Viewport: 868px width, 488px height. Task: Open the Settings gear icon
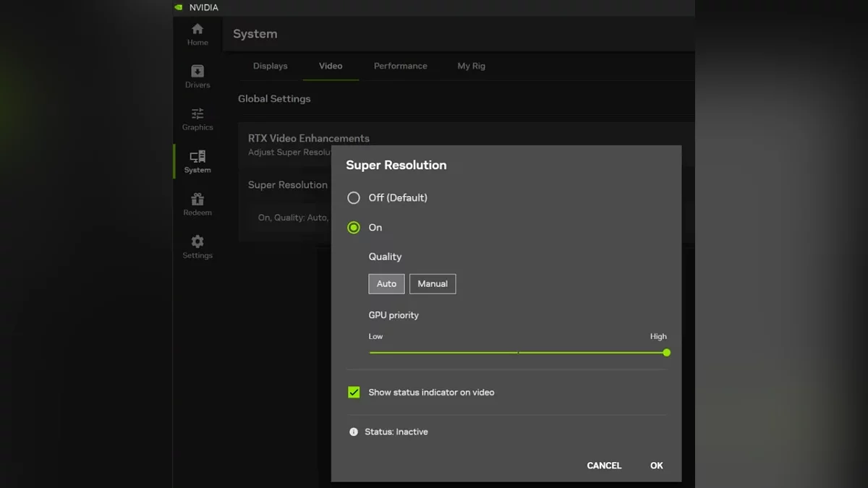pyautogui.click(x=197, y=242)
